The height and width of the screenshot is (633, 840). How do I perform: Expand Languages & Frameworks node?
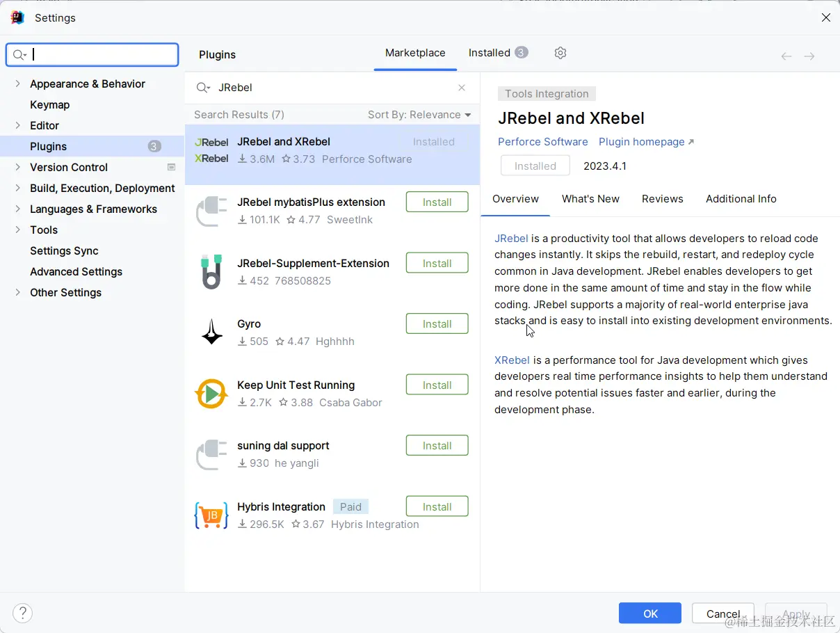[x=17, y=209]
